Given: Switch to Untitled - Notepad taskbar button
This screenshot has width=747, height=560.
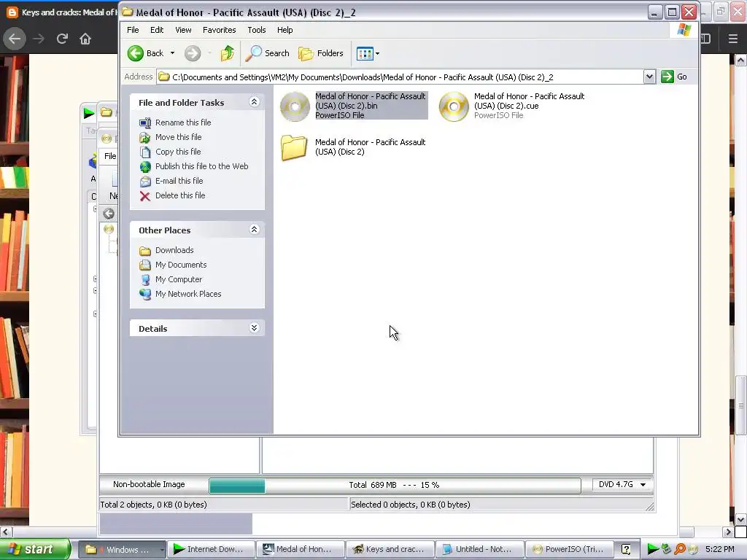Looking at the screenshot, I should click(479, 550).
